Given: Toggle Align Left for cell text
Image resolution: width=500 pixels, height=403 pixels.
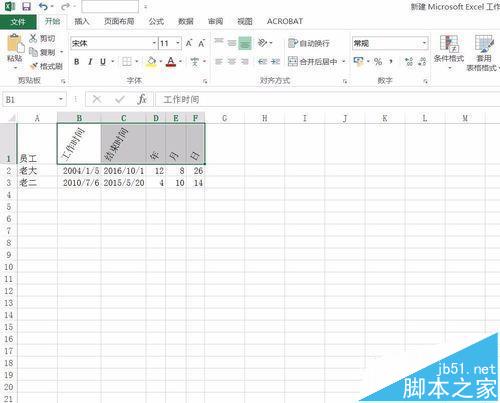Looking at the screenshot, I should point(219,61).
